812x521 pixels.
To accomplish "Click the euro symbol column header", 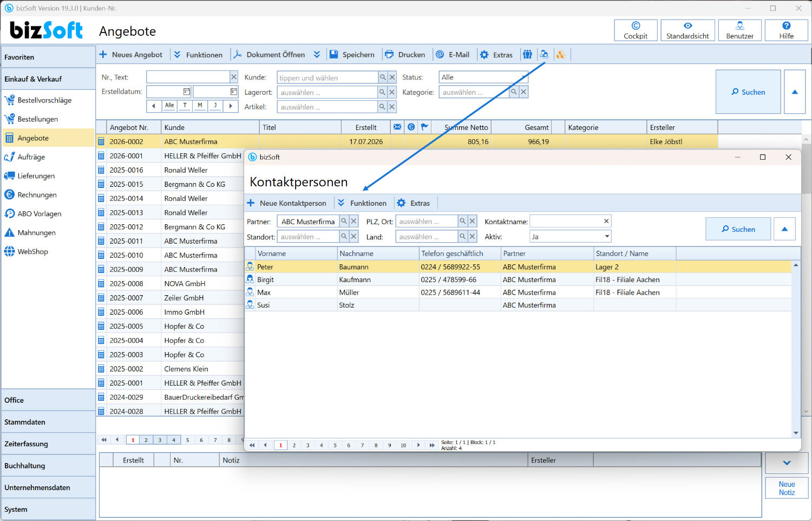I will pyautogui.click(x=411, y=127).
